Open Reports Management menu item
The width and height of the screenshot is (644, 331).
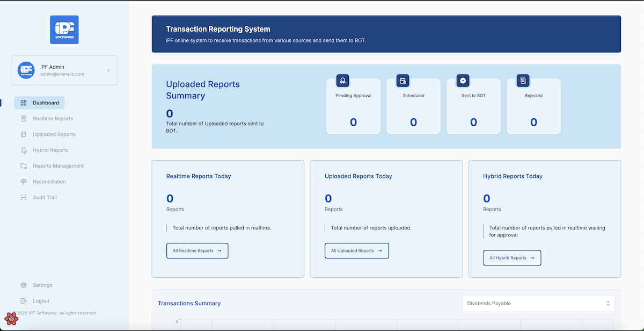click(58, 166)
